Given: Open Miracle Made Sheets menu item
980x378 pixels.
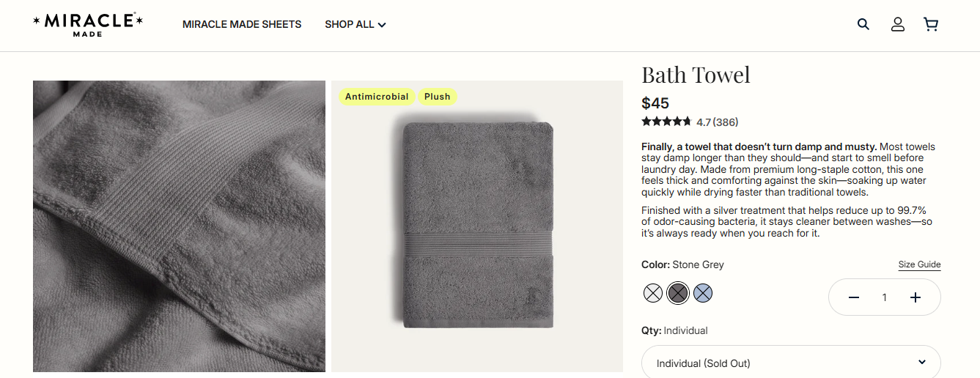Looking at the screenshot, I should (x=242, y=24).
